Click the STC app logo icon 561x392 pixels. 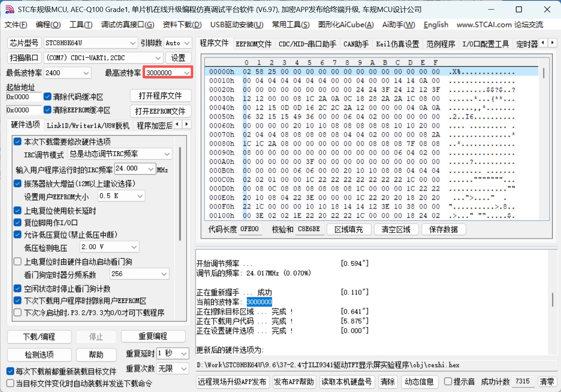pyautogui.click(x=10, y=10)
